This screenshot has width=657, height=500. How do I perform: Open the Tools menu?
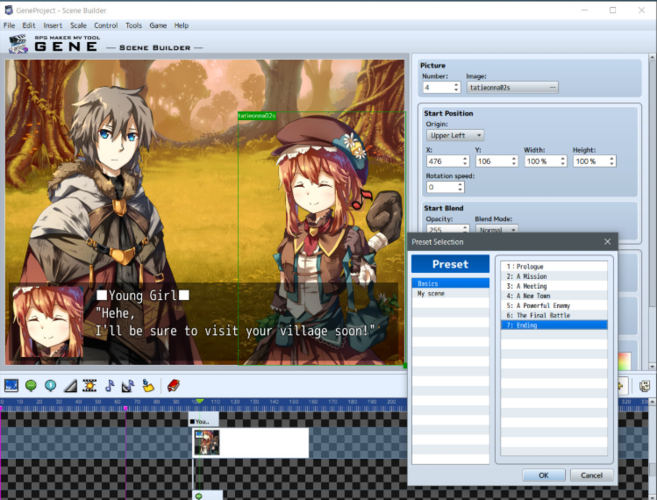(x=134, y=26)
